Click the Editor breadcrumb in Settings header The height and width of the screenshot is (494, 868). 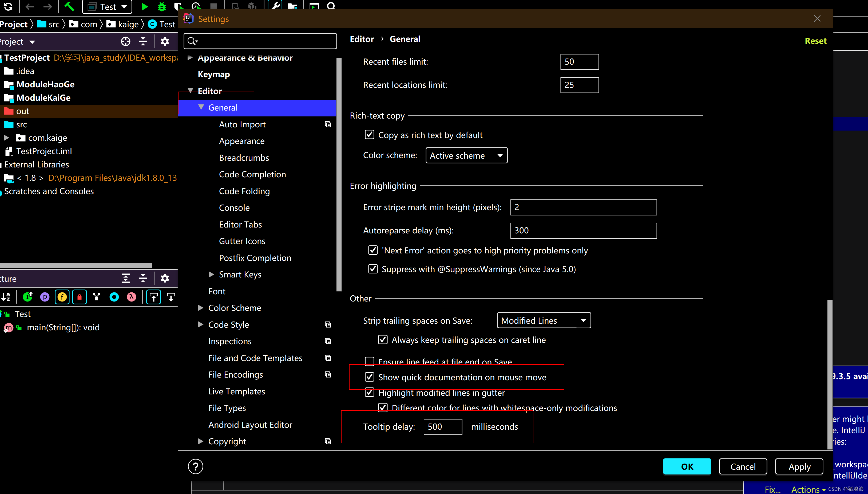click(x=362, y=39)
